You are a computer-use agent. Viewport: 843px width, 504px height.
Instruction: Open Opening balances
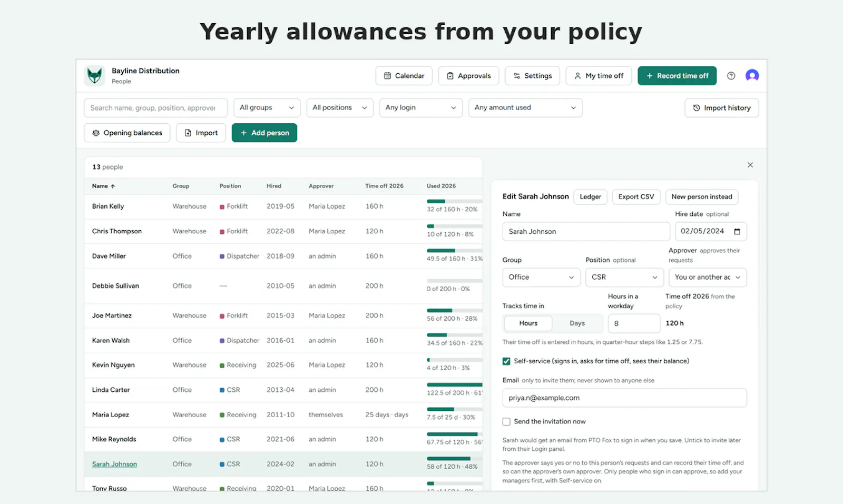click(127, 133)
